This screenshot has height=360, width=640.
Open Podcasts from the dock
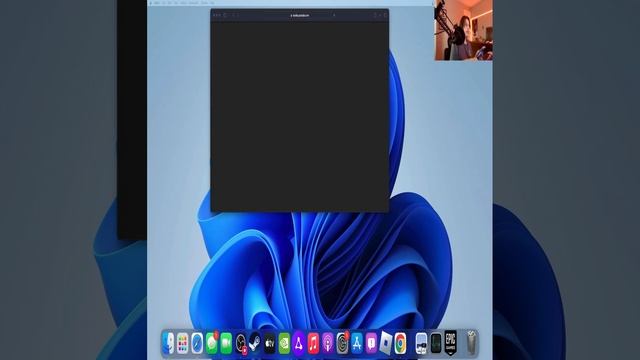[x=328, y=343]
